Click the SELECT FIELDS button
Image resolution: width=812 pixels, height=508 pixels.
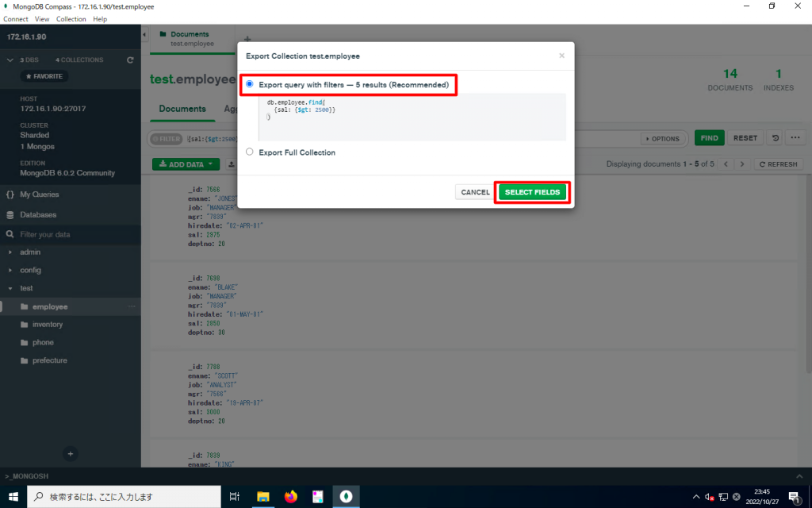[x=532, y=192]
